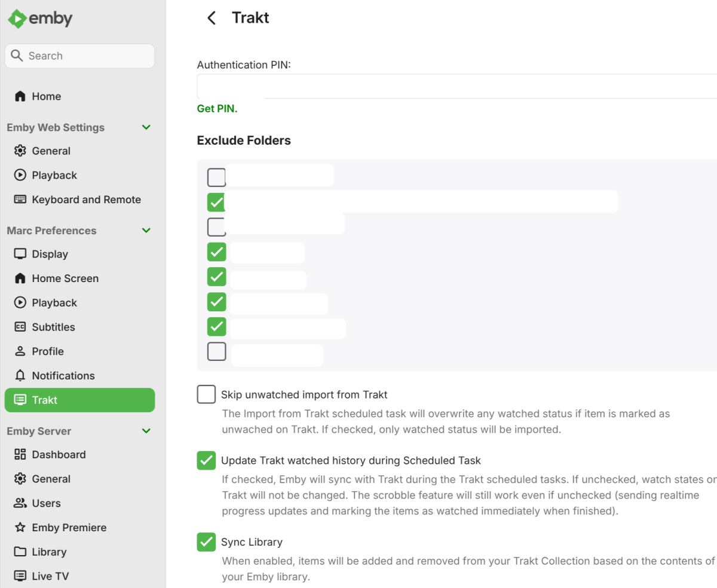This screenshot has width=717, height=588.
Task: Disable the Sync Library checkbox
Action: (206, 542)
